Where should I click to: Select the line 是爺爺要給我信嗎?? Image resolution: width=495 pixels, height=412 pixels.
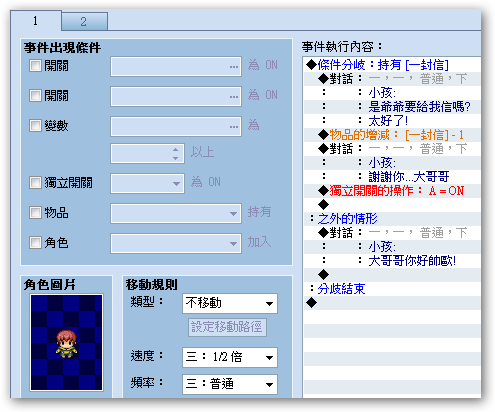(x=392, y=107)
